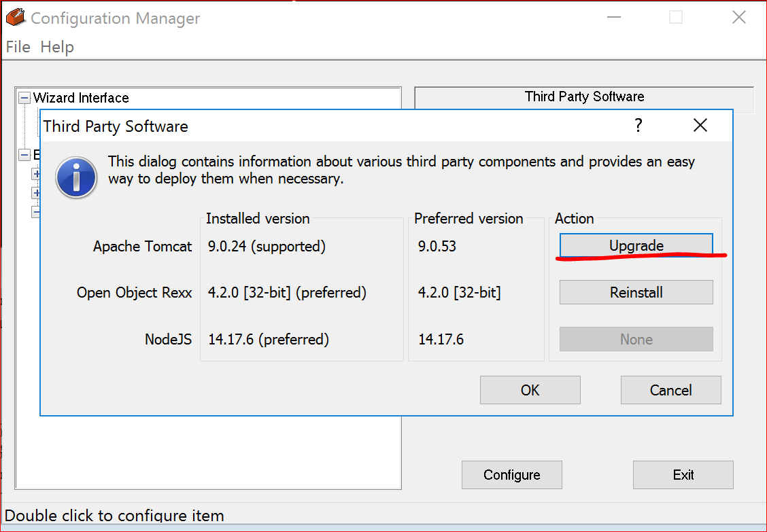The width and height of the screenshot is (767, 532).
Task: Select the Wizard Interface tree item
Action: (81, 98)
